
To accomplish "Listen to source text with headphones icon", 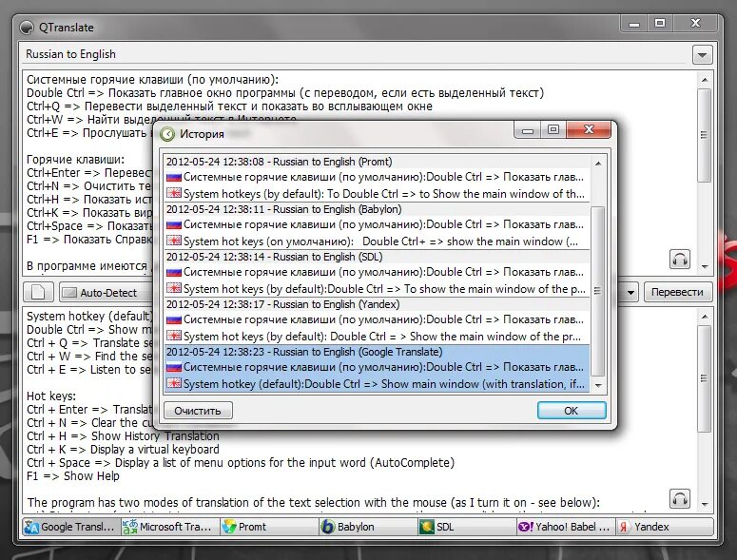I will (680, 259).
